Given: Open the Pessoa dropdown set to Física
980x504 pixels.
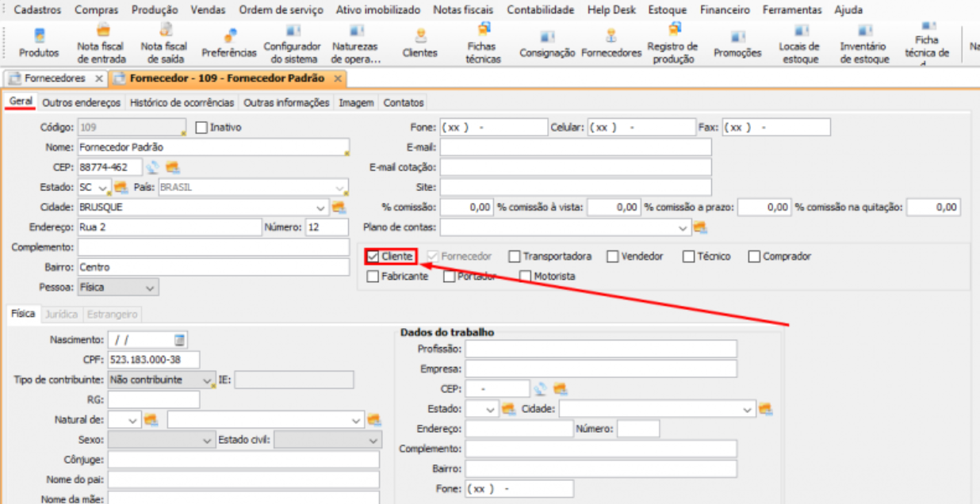Looking at the screenshot, I should click(x=151, y=288).
